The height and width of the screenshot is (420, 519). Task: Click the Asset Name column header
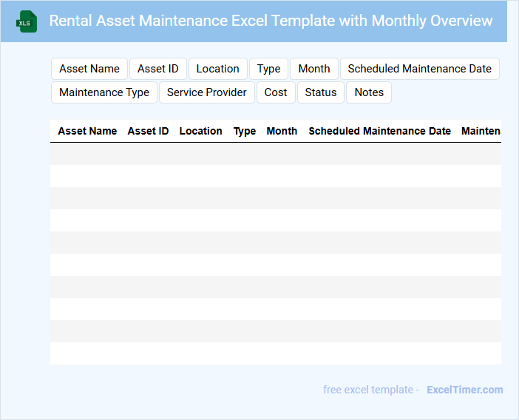[x=87, y=131]
